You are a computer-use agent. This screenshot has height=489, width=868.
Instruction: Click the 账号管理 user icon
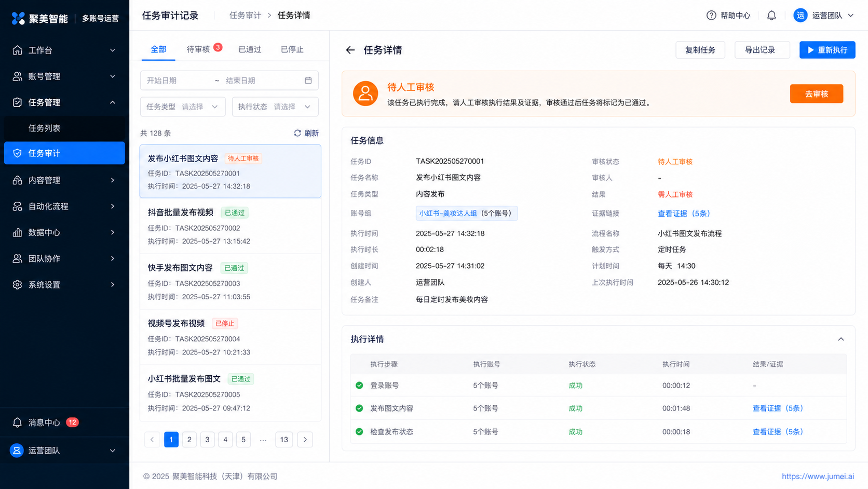[x=17, y=76]
